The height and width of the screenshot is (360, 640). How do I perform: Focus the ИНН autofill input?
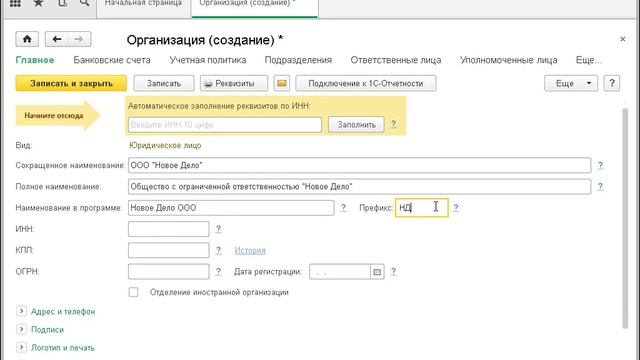tap(225, 124)
